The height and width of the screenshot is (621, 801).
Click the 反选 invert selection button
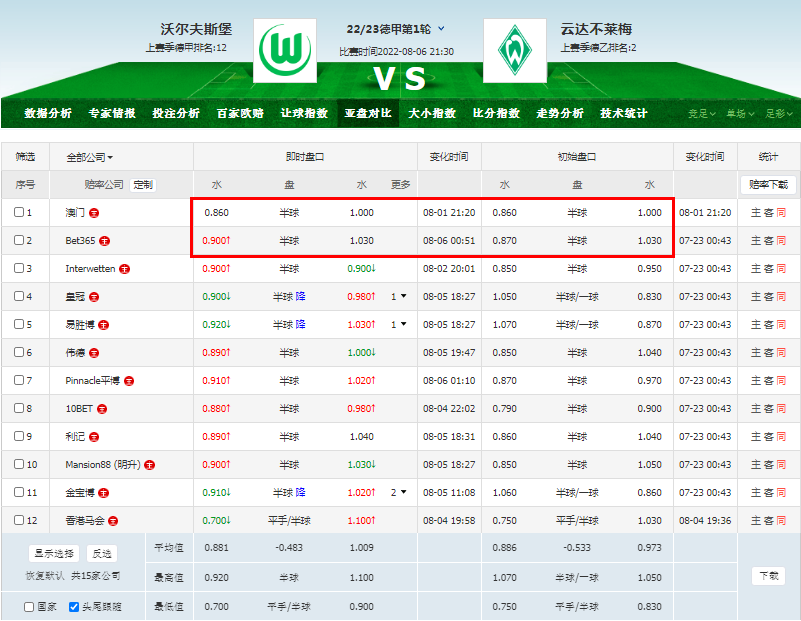pos(102,554)
